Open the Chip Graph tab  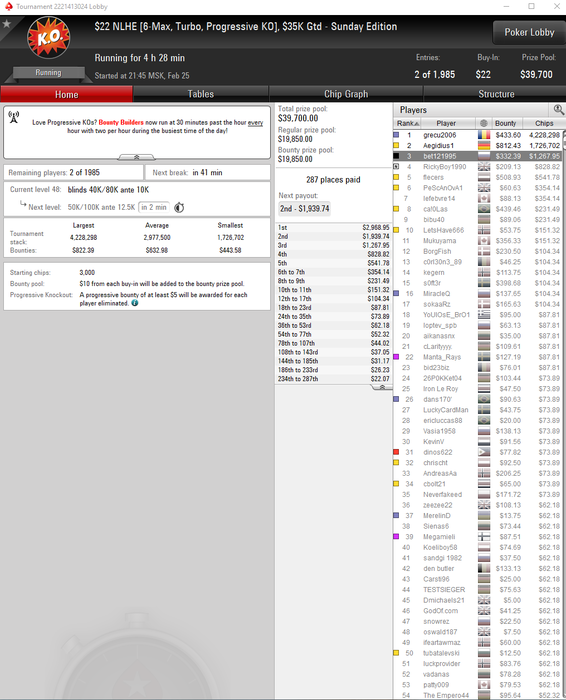[346, 94]
